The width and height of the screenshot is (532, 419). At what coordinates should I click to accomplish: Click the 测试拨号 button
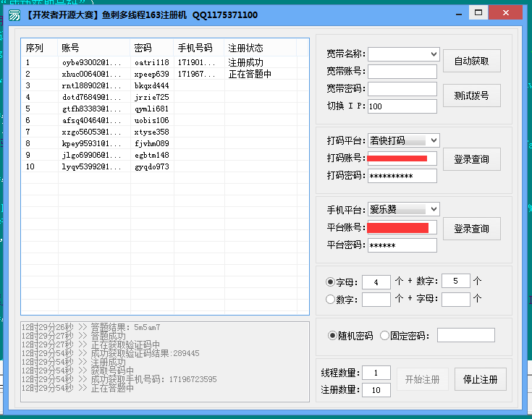pyautogui.click(x=471, y=96)
